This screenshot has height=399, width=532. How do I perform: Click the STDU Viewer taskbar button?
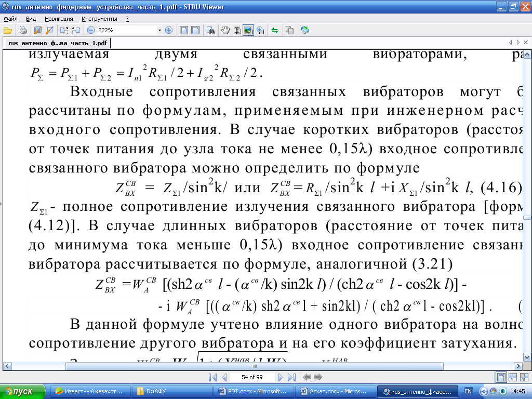click(x=418, y=391)
